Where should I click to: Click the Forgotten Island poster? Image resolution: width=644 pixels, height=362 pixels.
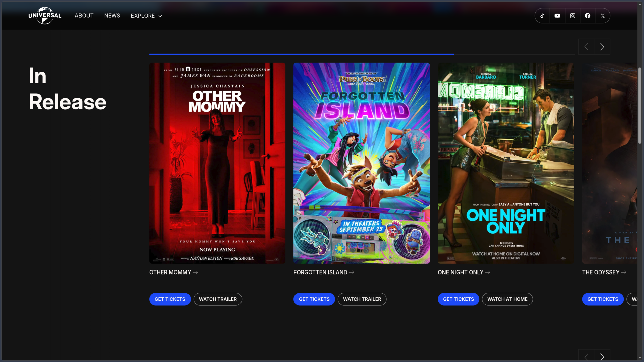pyautogui.click(x=362, y=163)
